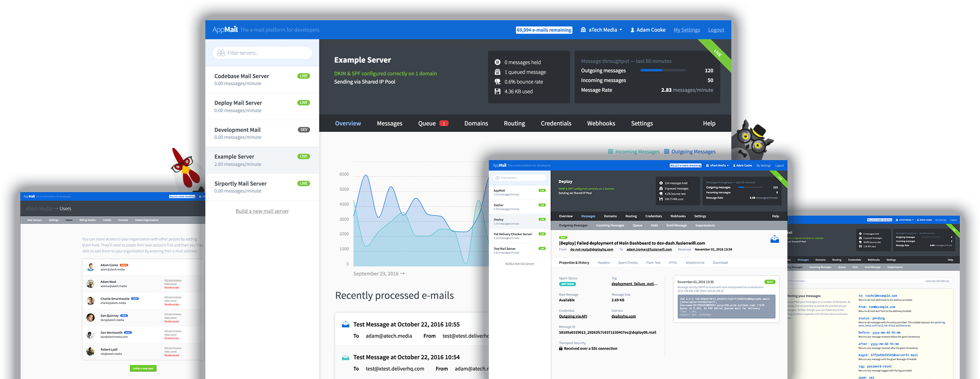Screen dimensions: 980x379
Task: Click the queued message printer icon
Action: pos(497,72)
